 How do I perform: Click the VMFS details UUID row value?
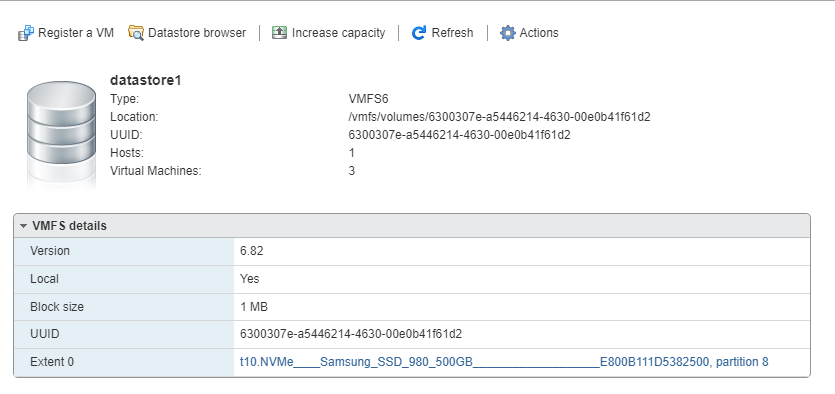[351, 334]
